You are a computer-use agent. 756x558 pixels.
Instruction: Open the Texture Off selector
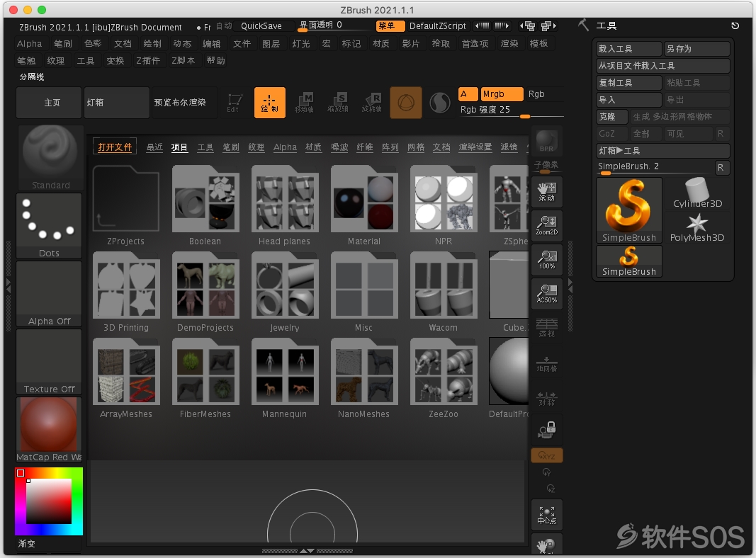49,362
